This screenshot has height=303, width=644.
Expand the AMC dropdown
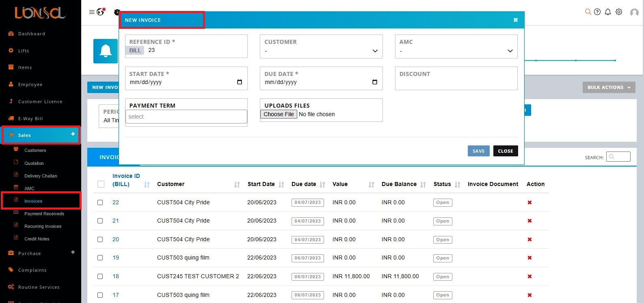[x=456, y=51]
